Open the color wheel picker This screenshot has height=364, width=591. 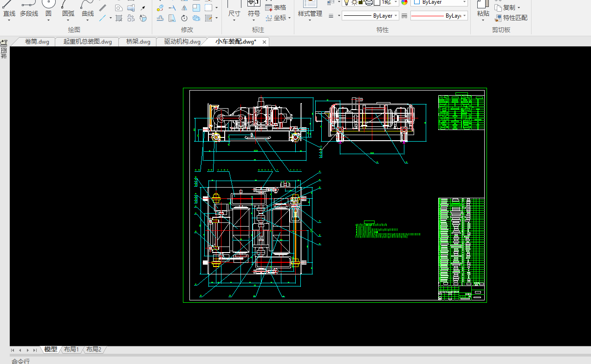404,2
